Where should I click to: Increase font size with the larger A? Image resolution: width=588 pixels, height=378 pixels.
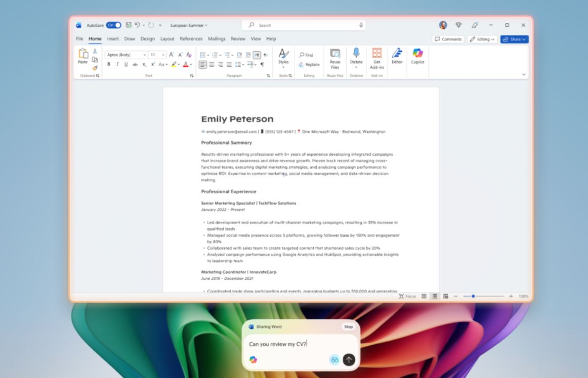172,55
